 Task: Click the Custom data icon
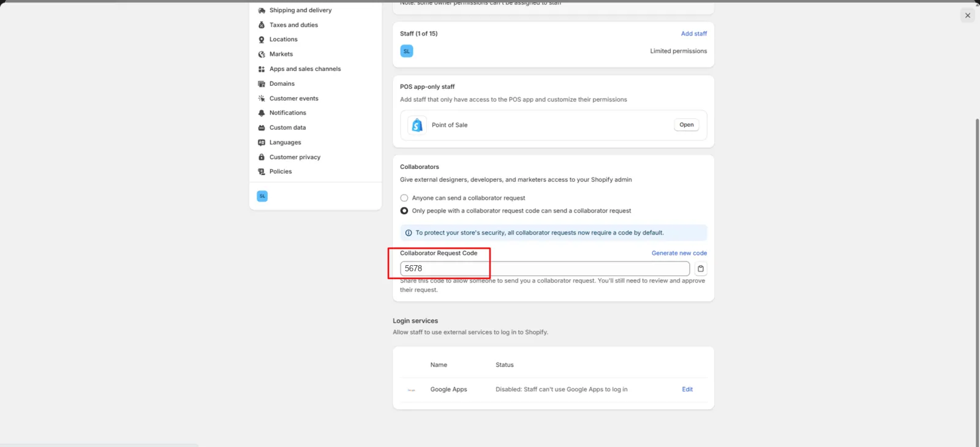tap(262, 128)
